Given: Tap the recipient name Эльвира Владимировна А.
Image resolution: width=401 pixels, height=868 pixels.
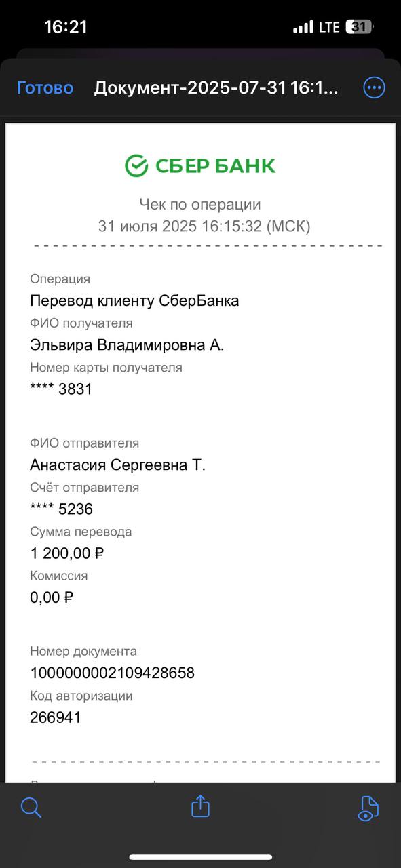Looking at the screenshot, I should [x=127, y=344].
